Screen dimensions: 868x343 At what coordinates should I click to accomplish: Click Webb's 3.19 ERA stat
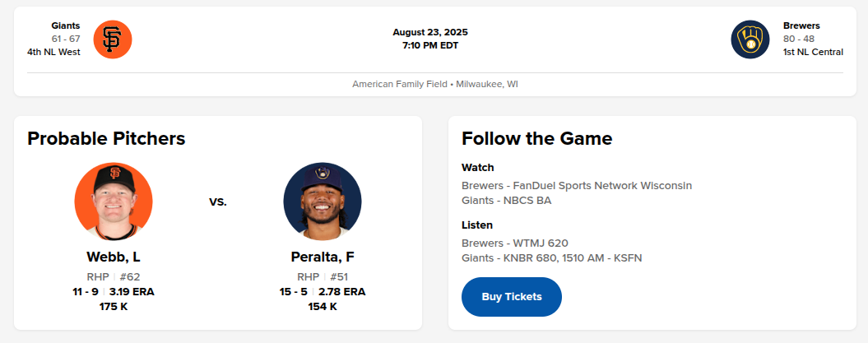132,291
